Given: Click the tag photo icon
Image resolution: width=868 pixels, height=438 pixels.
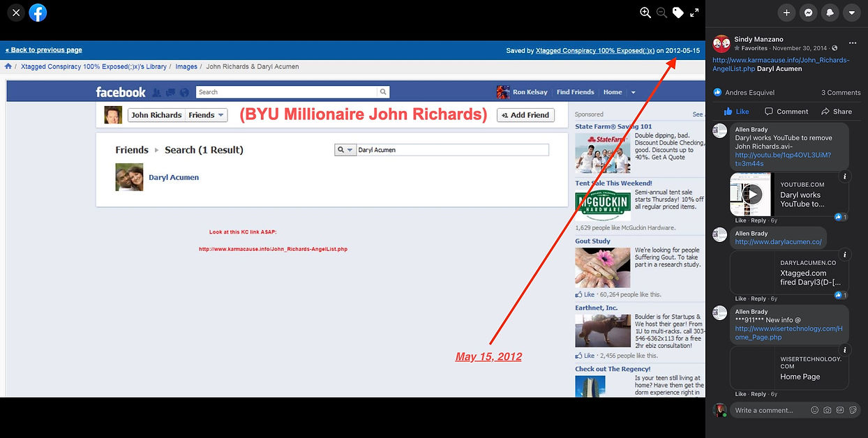Looking at the screenshot, I should (678, 13).
